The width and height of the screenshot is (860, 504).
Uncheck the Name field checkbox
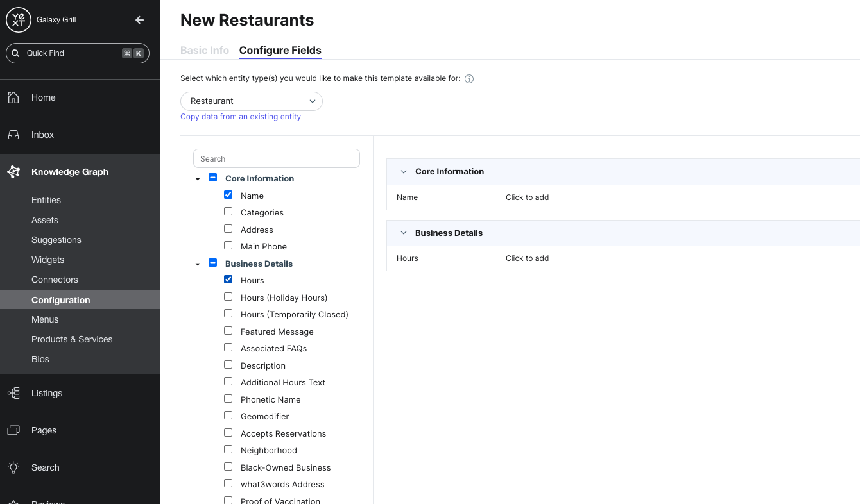click(x=228, y=194)
